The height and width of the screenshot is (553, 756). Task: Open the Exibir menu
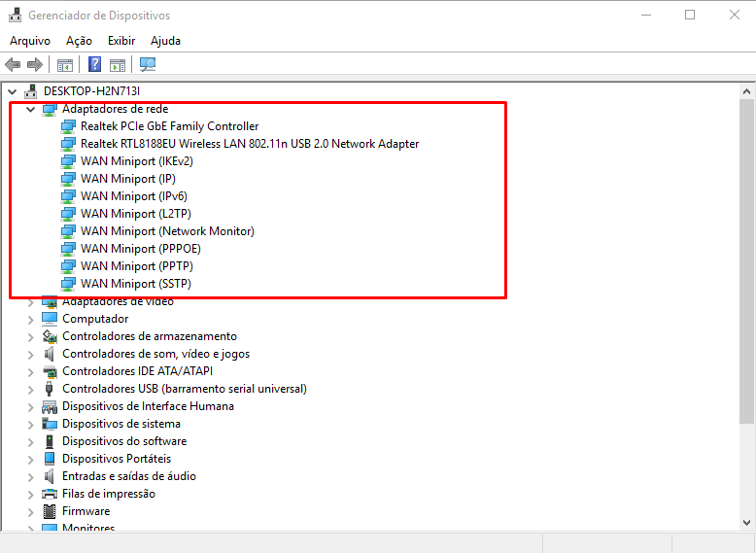[x=121, y=41]
